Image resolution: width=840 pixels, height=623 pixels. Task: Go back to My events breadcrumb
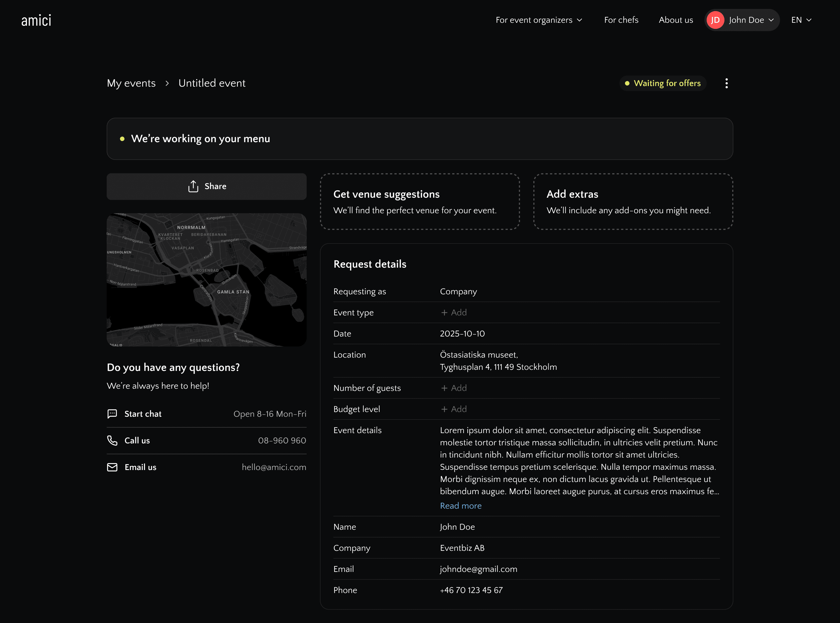point(131,83)
